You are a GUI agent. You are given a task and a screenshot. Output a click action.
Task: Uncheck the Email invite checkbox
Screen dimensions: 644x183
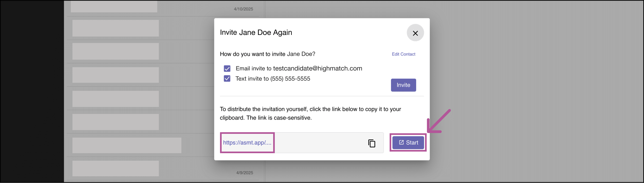[227, 69]
